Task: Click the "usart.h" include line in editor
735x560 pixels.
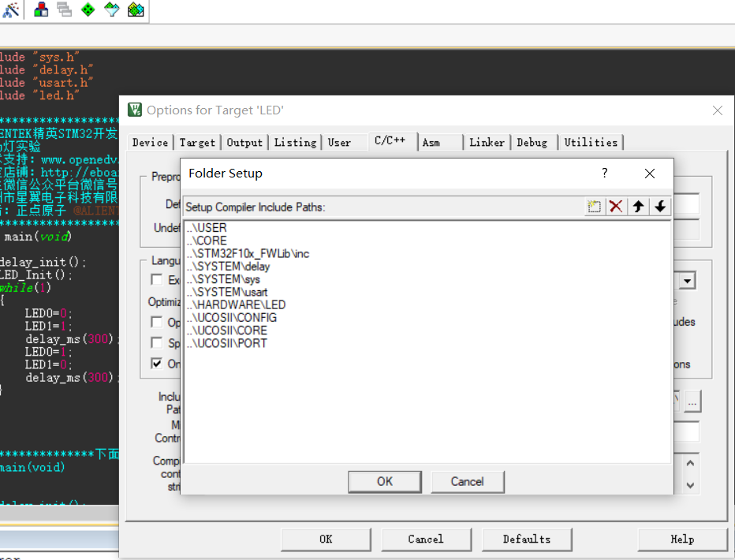Action: [x=46, y=83]
